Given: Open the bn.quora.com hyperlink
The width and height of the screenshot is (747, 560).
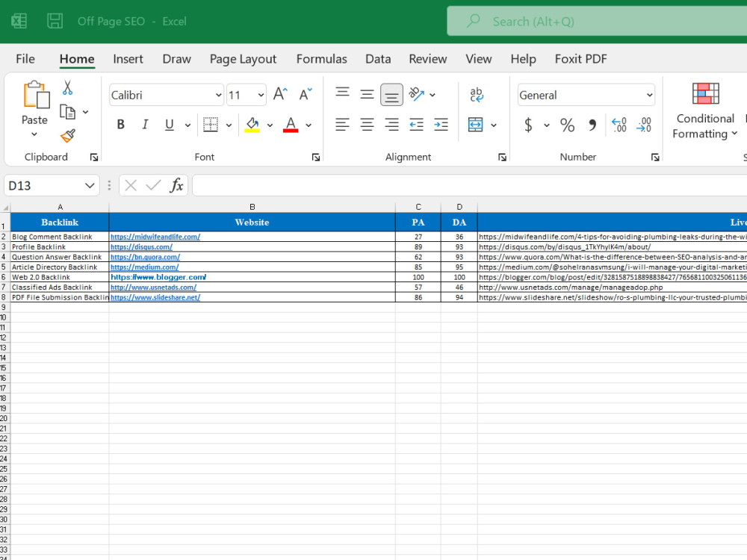Looking at the screenshot, I should click(x=146, y=257).
